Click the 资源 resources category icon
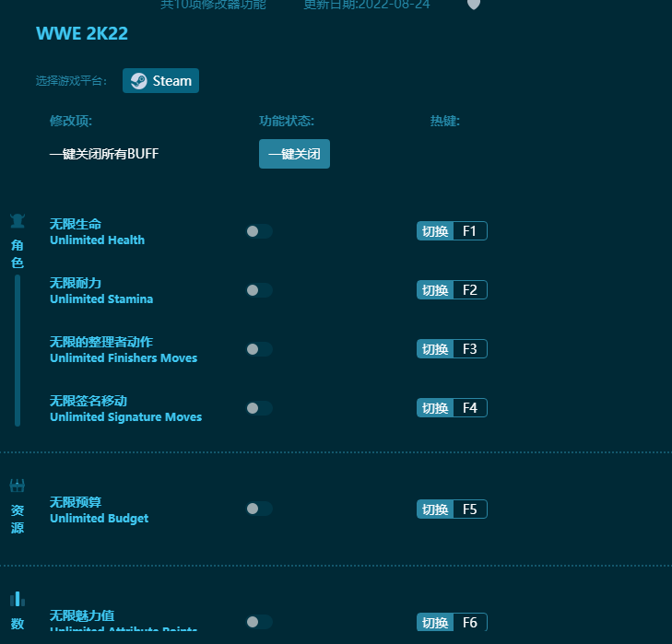This screenshot has width=672, height=644. point(18,486)
